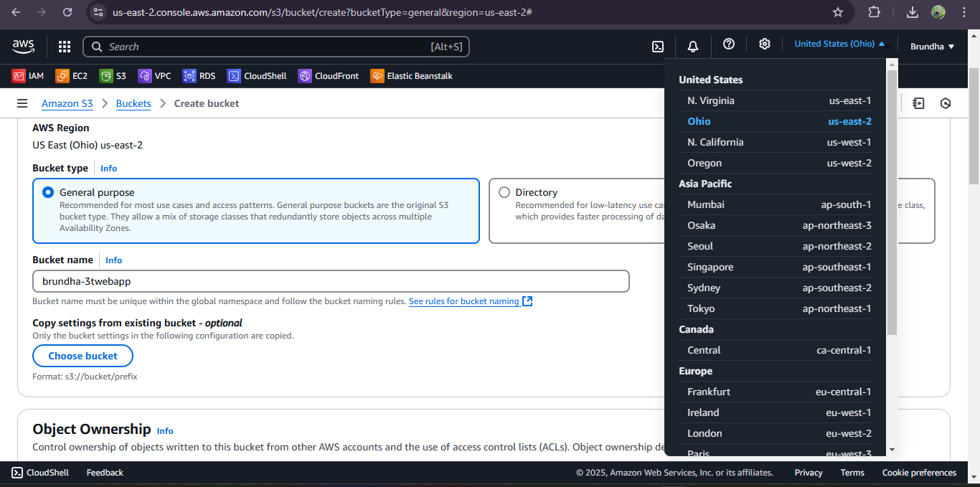Click the hexagon assistant icon at right

click(946, 103)
